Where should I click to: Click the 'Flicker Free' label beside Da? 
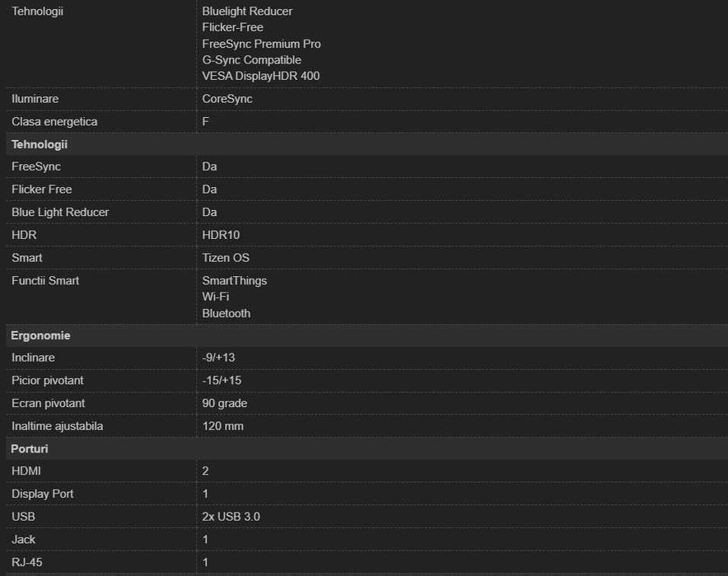42,190
